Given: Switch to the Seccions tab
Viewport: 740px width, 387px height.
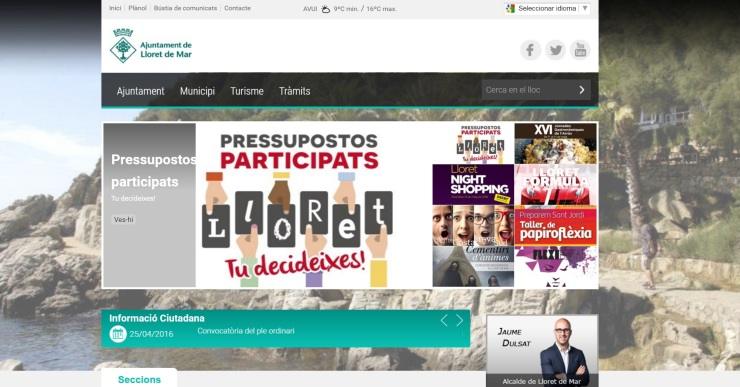Looking at the screenshot, I should (139, 379).
